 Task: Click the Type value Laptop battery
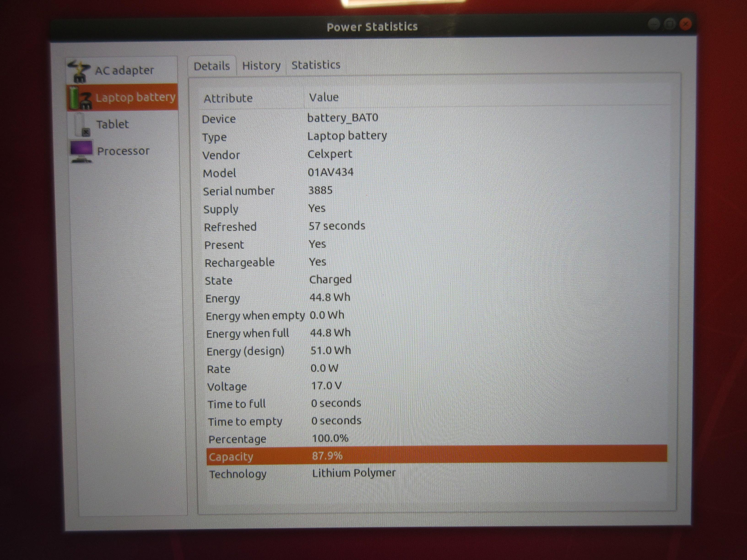[x=347, y=136]
